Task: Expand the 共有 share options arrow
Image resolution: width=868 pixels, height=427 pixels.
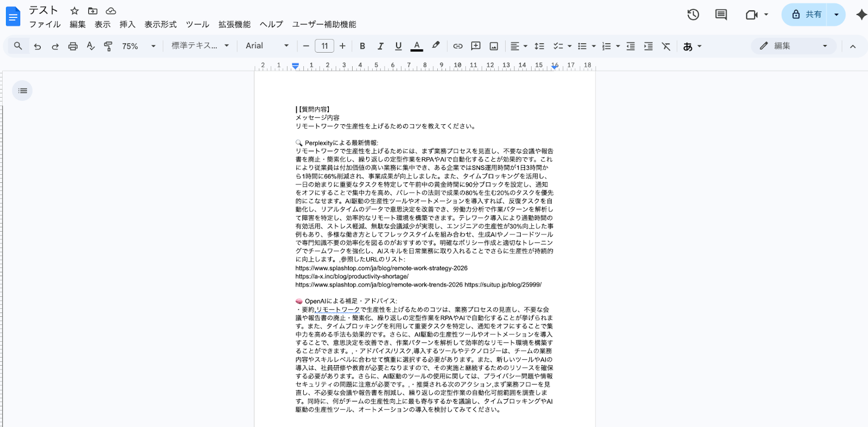Action: (837, 15)
